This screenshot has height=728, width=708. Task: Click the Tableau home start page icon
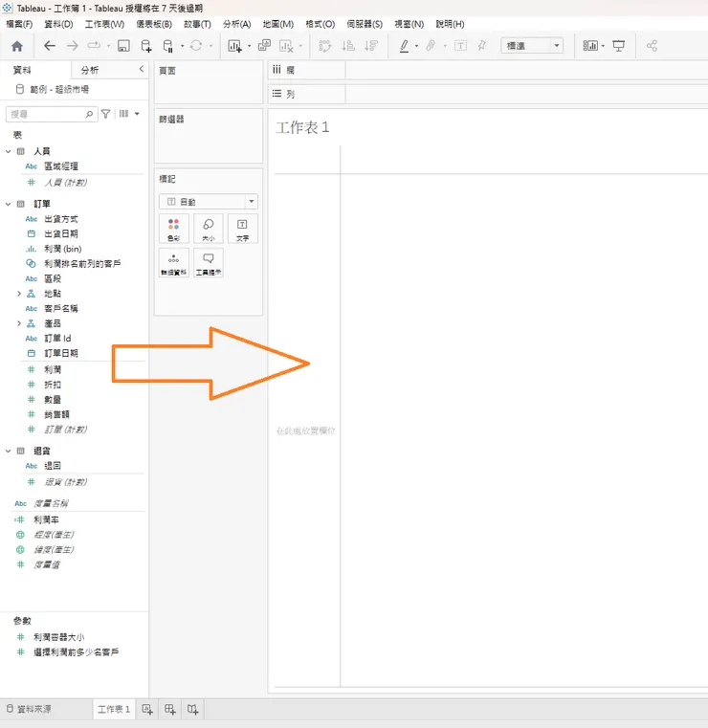[17, 46]
